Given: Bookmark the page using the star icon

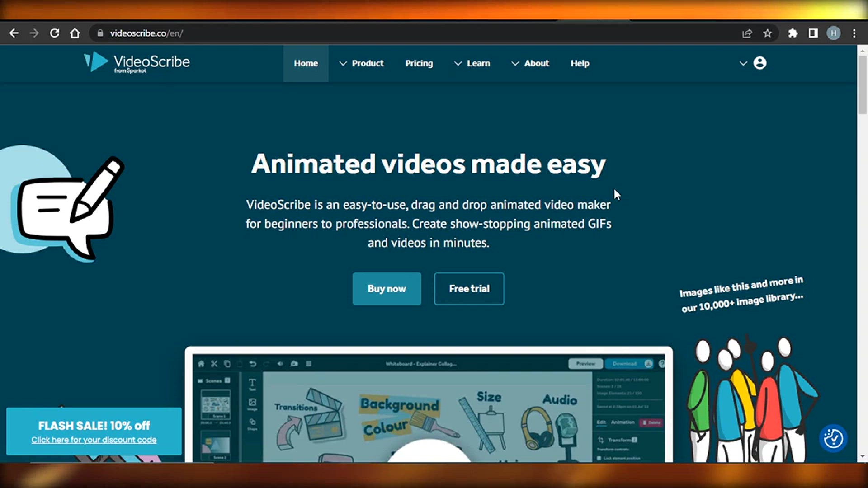Looking at the screenshot, I should point(767,33).
